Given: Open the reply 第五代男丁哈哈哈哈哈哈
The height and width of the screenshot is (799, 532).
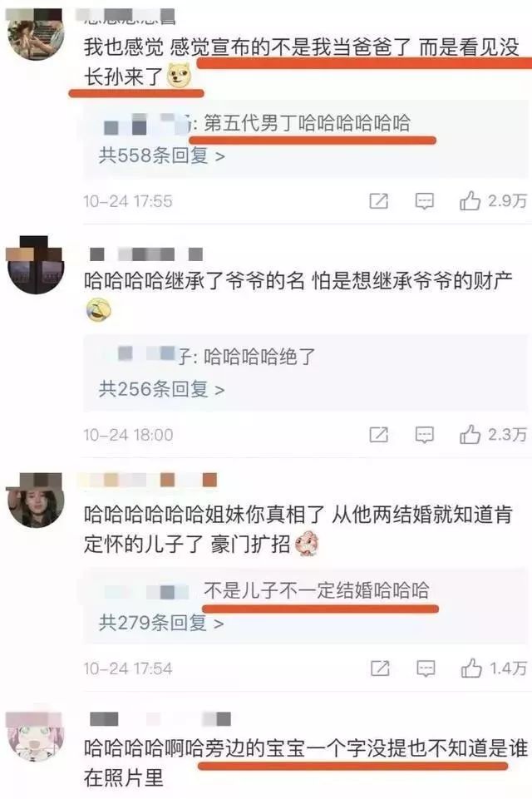Looking at the screenshot, I should (x=308, y=123).
